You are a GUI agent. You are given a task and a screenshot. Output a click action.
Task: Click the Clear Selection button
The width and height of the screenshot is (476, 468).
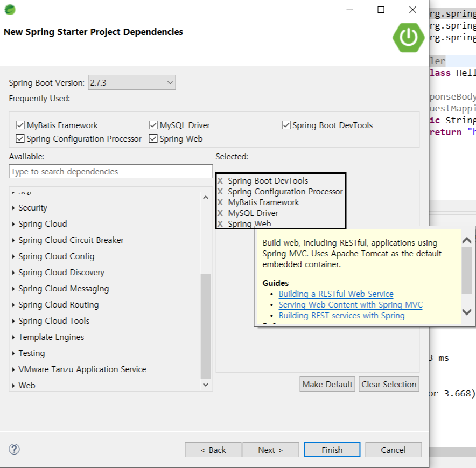pyautogui.click(x=389, y=384)
